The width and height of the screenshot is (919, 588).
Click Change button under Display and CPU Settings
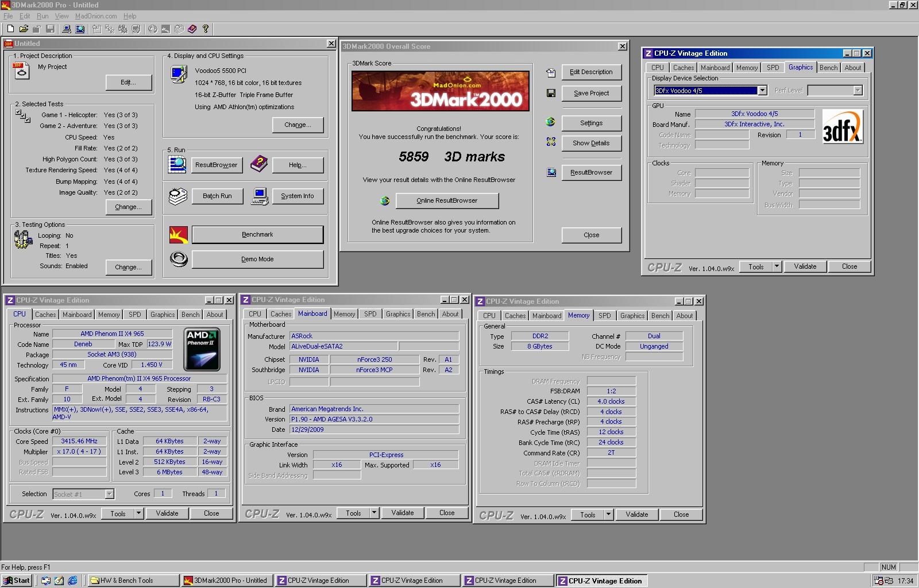point(298,125)
